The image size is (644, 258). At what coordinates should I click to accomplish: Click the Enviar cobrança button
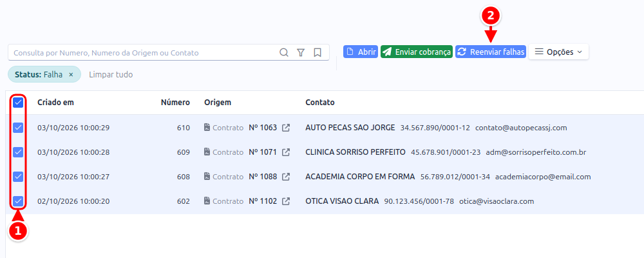point(417,52)
